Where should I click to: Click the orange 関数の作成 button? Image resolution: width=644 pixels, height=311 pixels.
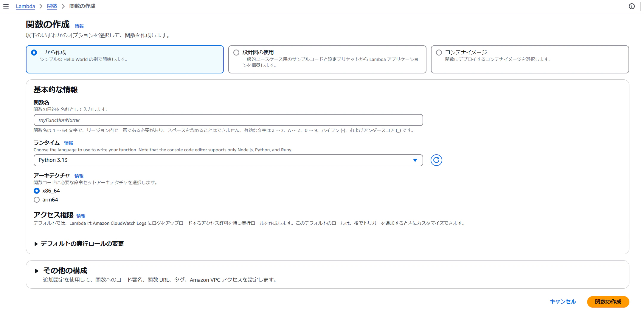608,302
